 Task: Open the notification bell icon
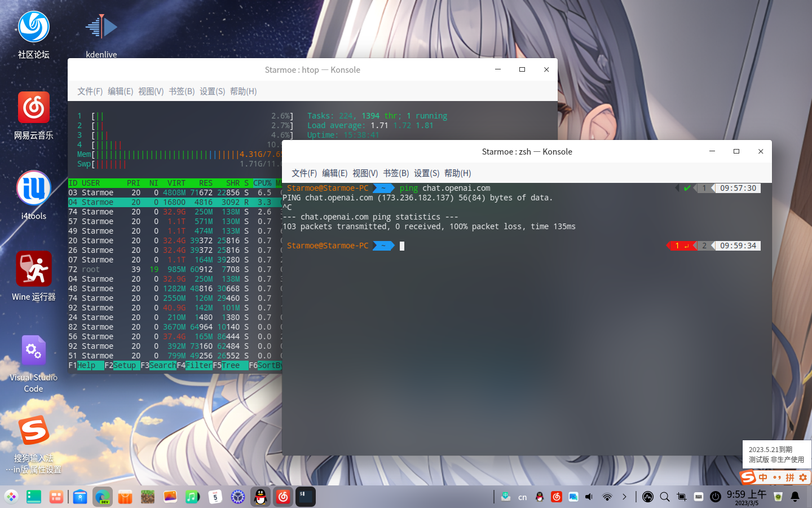[x=795, y=497]
